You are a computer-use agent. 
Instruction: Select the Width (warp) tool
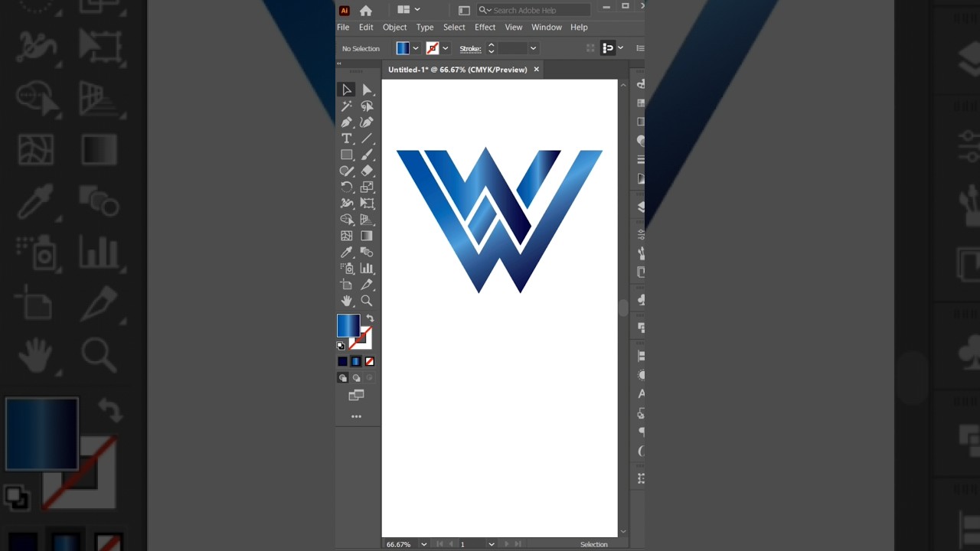pyautogui.click(x=347, y=203)
